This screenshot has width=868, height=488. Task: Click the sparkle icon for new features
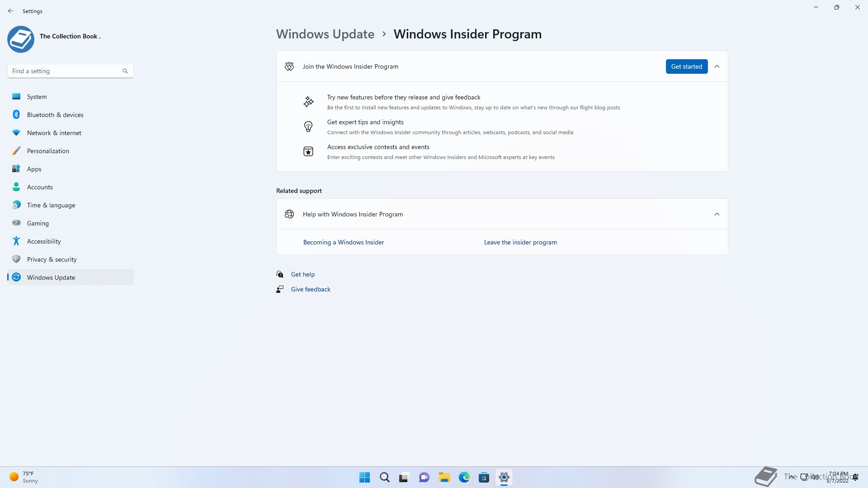[308, 102]
